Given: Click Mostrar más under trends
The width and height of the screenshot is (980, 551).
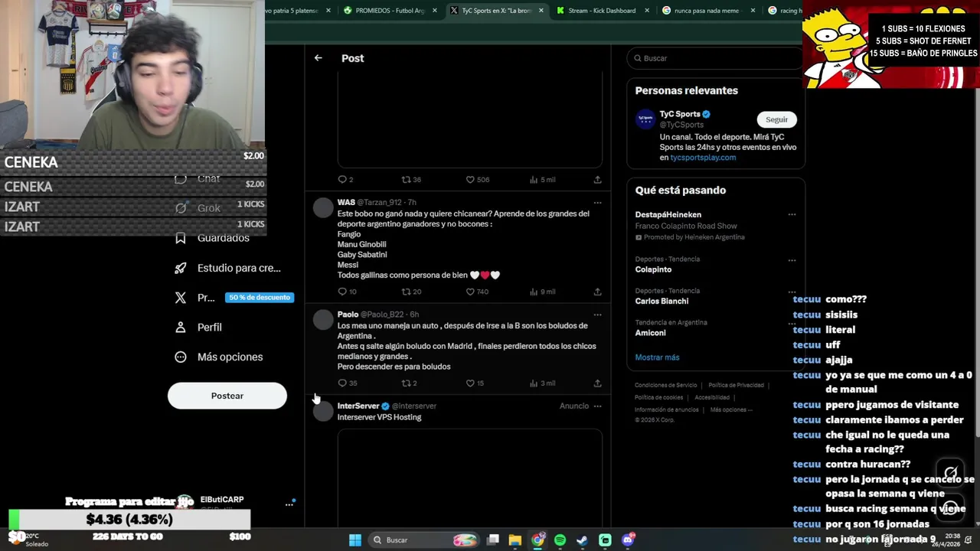Looking at the screenshot, I should (657, 357).
